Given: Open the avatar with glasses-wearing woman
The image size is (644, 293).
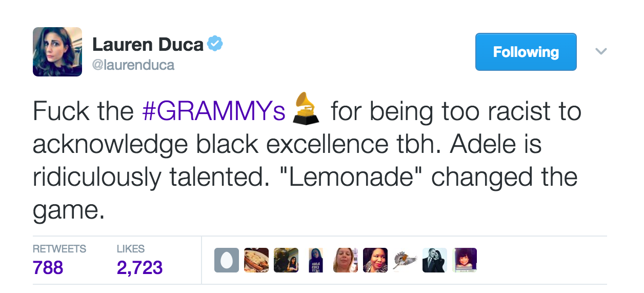Looking at the screenshot, I should [286, 260].
